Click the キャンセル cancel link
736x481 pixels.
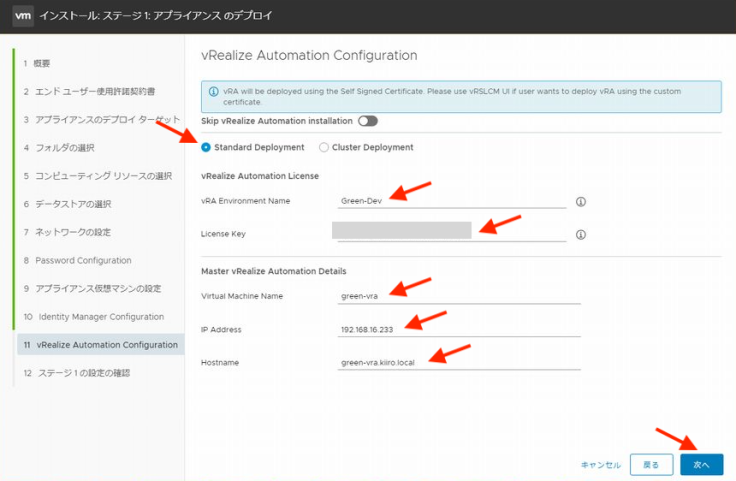point(601,465)
